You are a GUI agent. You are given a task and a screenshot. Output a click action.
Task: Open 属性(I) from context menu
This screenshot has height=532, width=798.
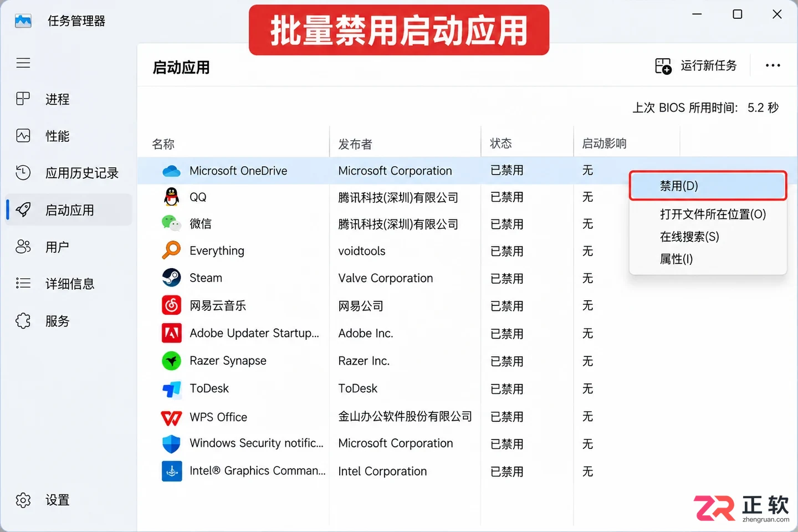point(676,259)
